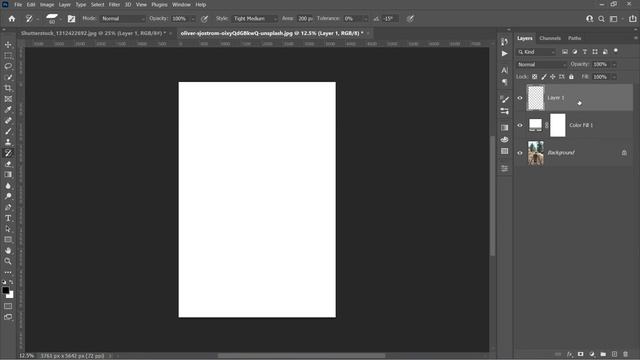Toggle filter for pixel layers

tap(565, 52)
